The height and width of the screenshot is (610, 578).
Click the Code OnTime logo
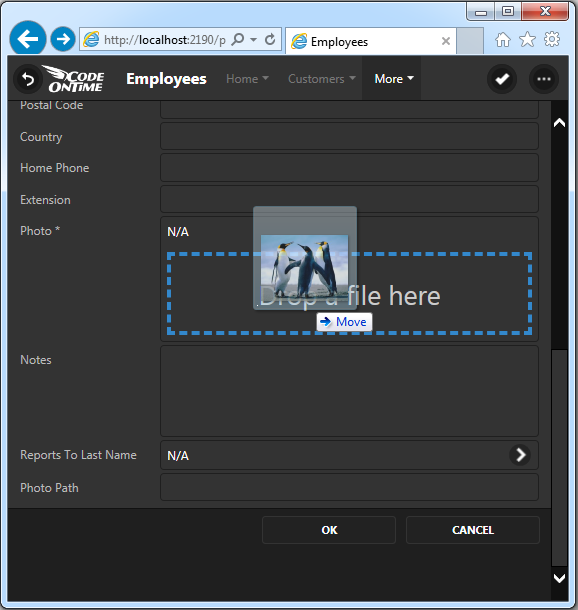(74, 79)
